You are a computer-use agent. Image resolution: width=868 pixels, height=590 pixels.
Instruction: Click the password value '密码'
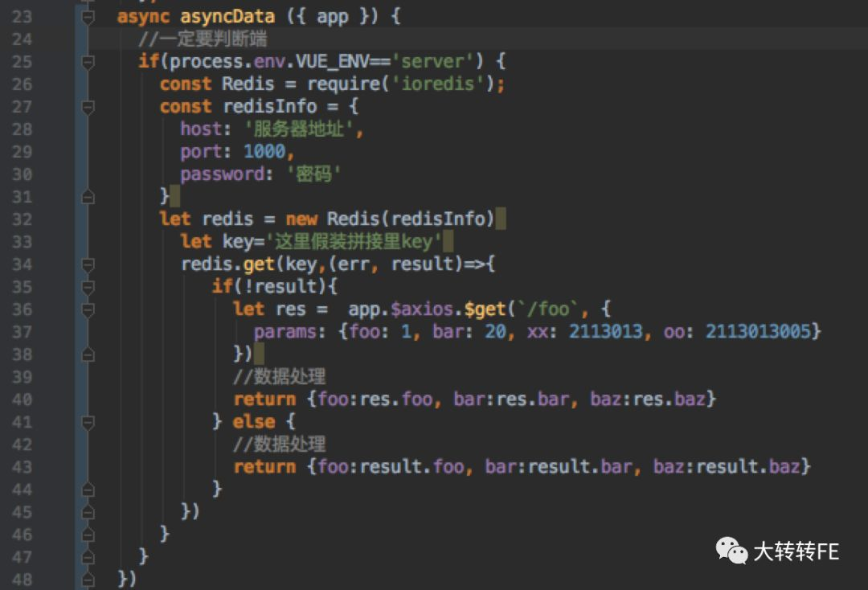(x=313, y=174)
